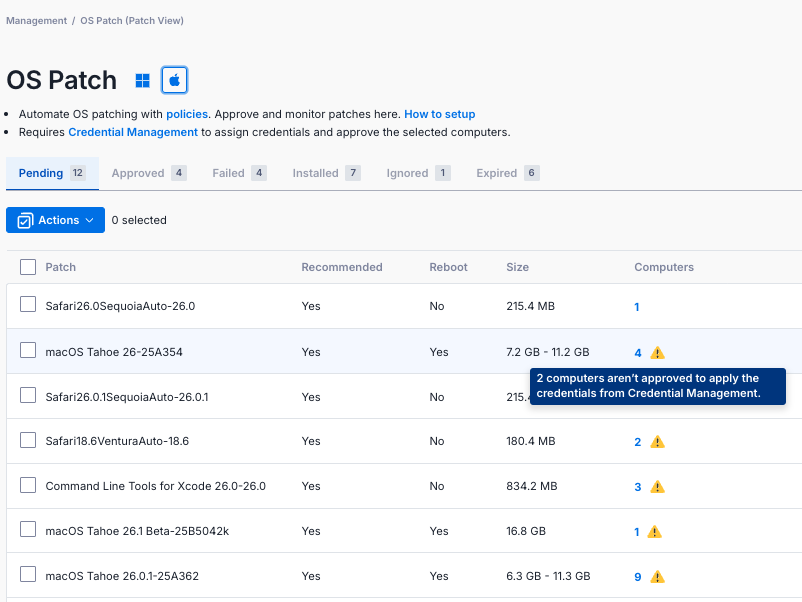The width and height of the screenshot is (802, 602).
Task: Follow the Credential Management link
Action: click(x=133, y=132)
